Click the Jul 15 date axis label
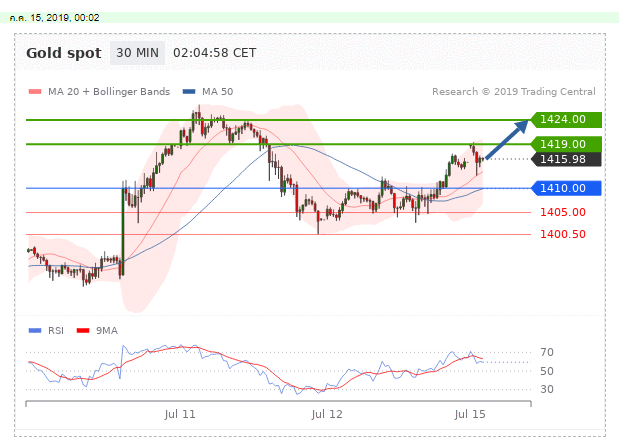Viewport: 619px width, 444px height. point(469,414)
